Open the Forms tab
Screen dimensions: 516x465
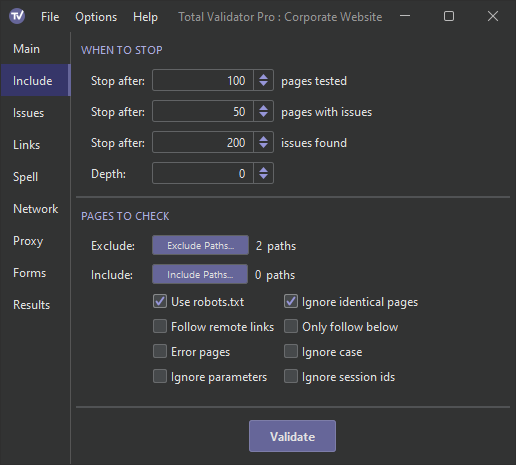[x=35, y=273]
